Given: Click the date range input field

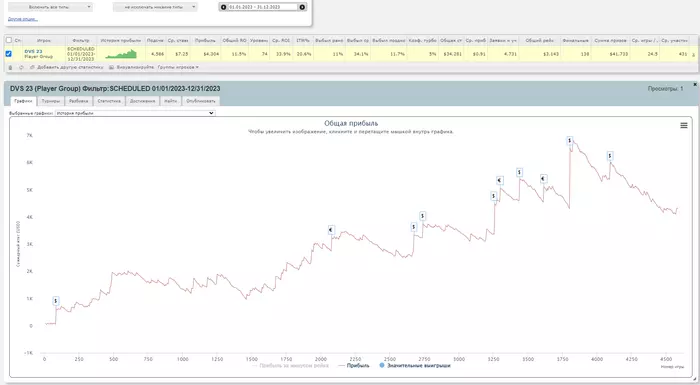Looking at the screenshot, I should pos(263,7).
